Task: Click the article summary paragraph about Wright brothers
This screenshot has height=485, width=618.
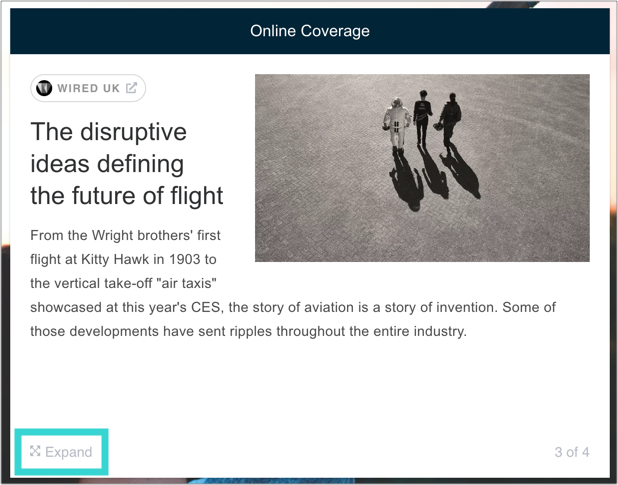Action: point(293,283)
